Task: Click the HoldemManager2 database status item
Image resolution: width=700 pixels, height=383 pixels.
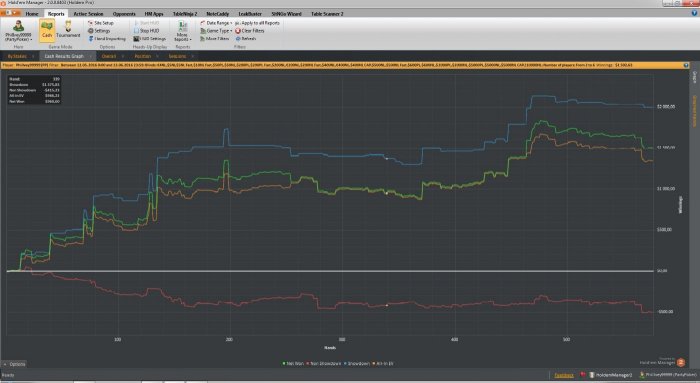Action: click(x=611, y=375)
